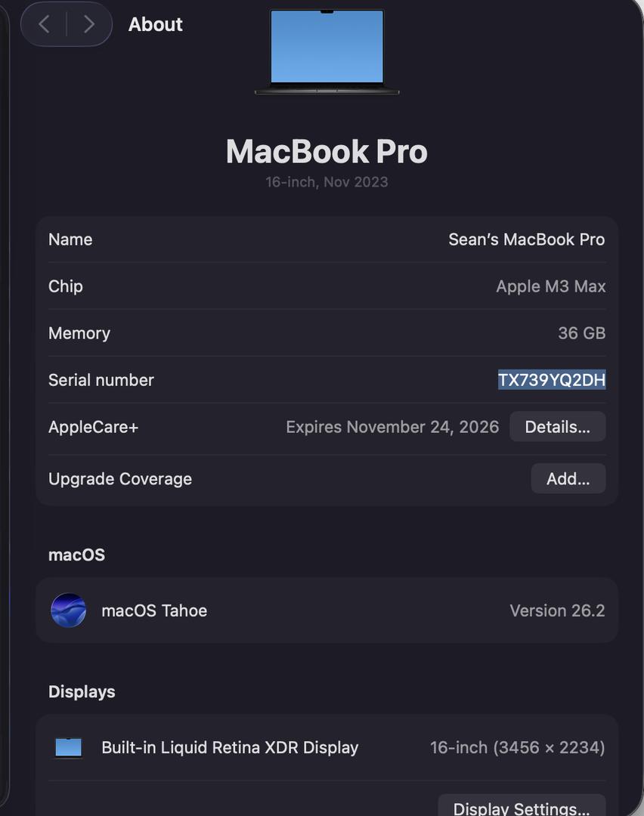
Task: Click the highlighted serial number TX739YQ2DH
Action: (552, 380)
